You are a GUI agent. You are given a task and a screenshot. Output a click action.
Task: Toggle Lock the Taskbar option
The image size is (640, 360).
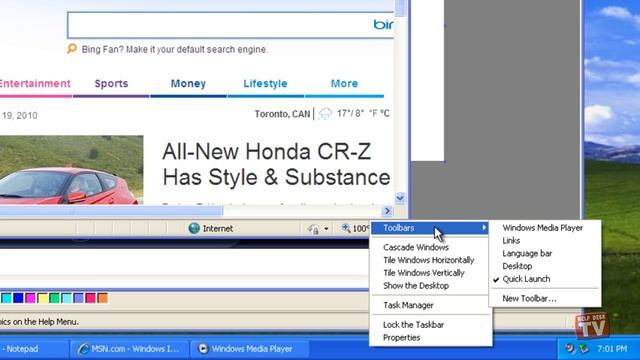[413, 325]
